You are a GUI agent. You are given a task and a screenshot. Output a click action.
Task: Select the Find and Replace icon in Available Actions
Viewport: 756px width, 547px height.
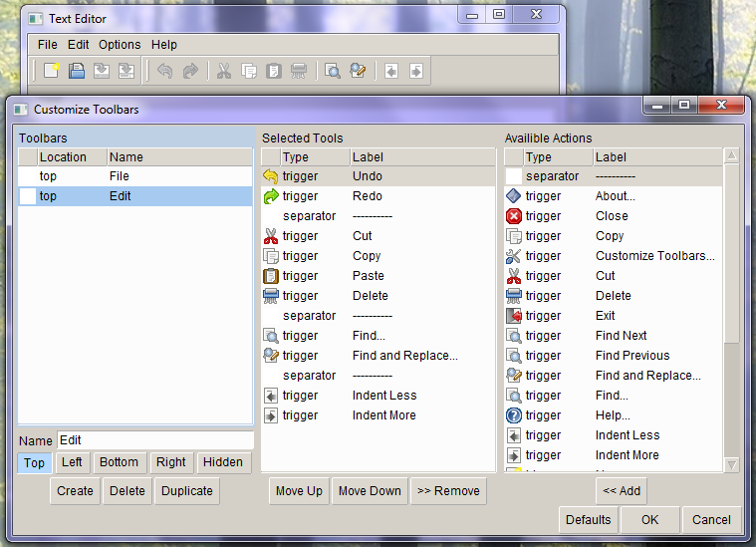514,376
